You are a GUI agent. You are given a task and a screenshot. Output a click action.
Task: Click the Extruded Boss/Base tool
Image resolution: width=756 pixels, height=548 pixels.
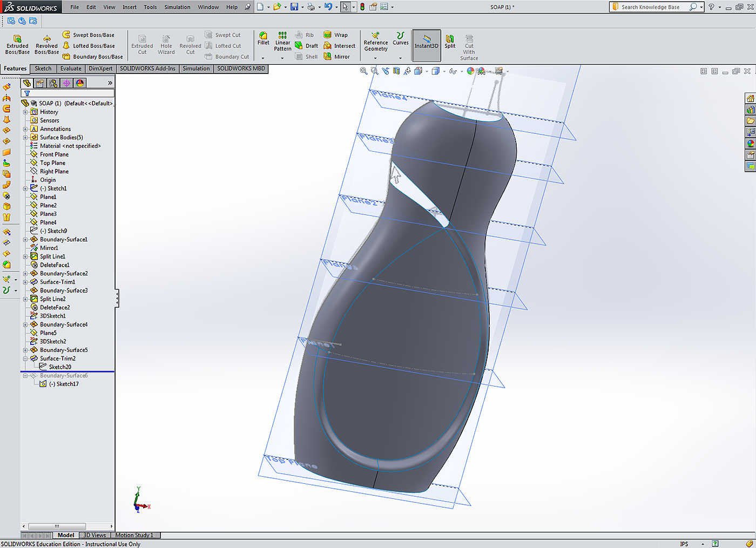tap(17, 44)
